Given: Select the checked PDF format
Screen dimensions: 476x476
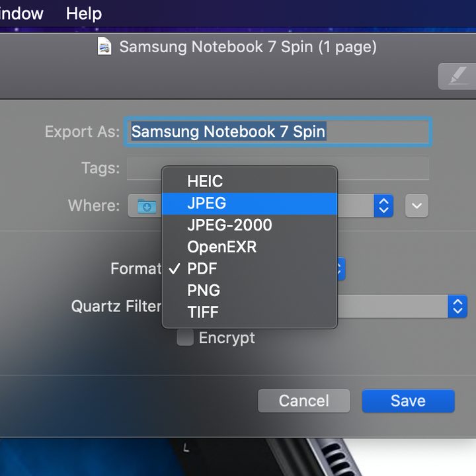Looking at the screenshot, I should pos(249,268).
